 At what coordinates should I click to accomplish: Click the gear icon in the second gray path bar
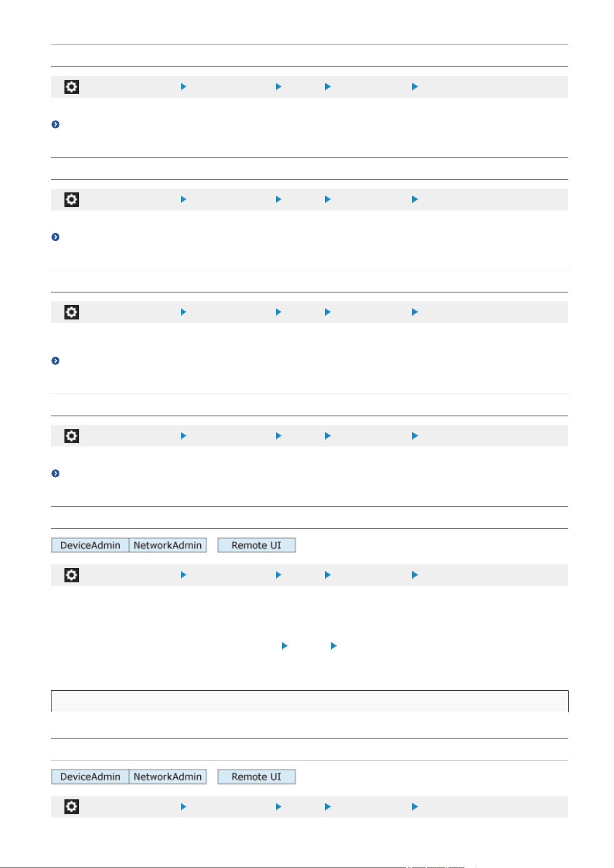click(71, 199)
